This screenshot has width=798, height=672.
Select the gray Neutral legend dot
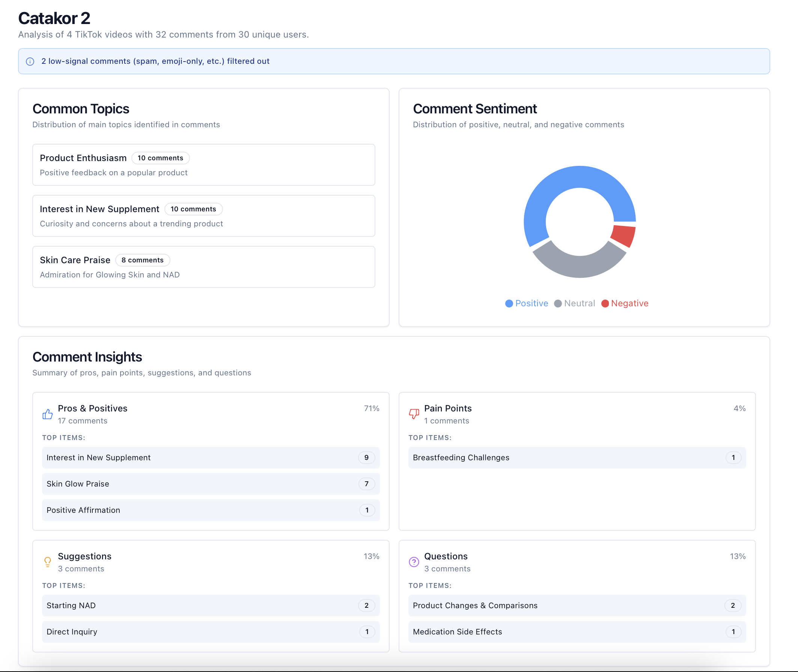coord(558,303)
